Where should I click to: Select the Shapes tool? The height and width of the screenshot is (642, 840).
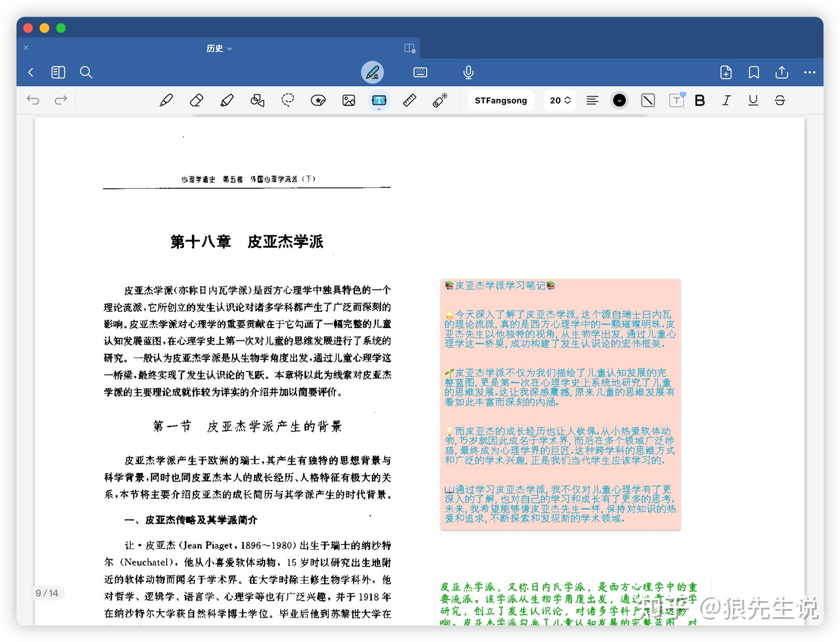257,100
